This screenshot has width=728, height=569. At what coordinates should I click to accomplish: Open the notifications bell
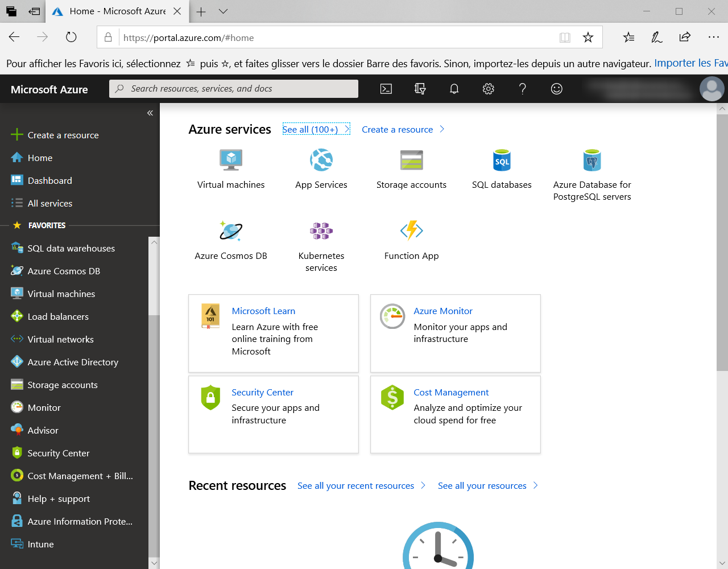pyautogui.click(x=454, y=89)
